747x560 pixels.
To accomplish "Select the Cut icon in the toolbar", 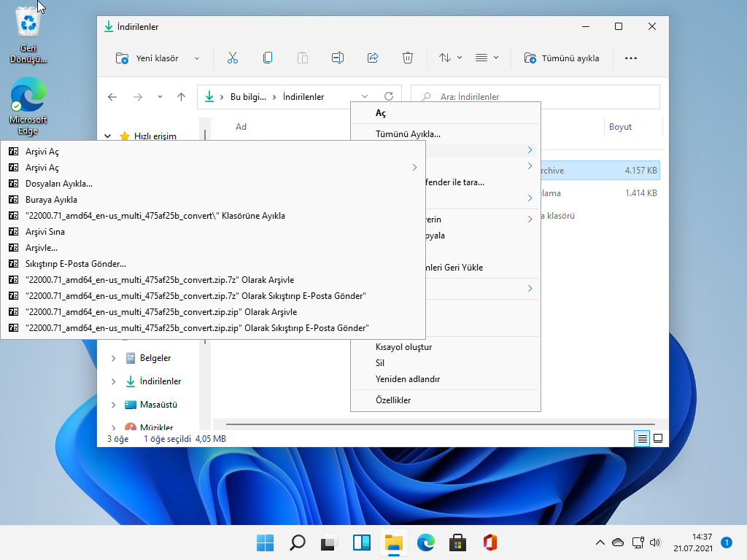I will [x=233, y=58].
